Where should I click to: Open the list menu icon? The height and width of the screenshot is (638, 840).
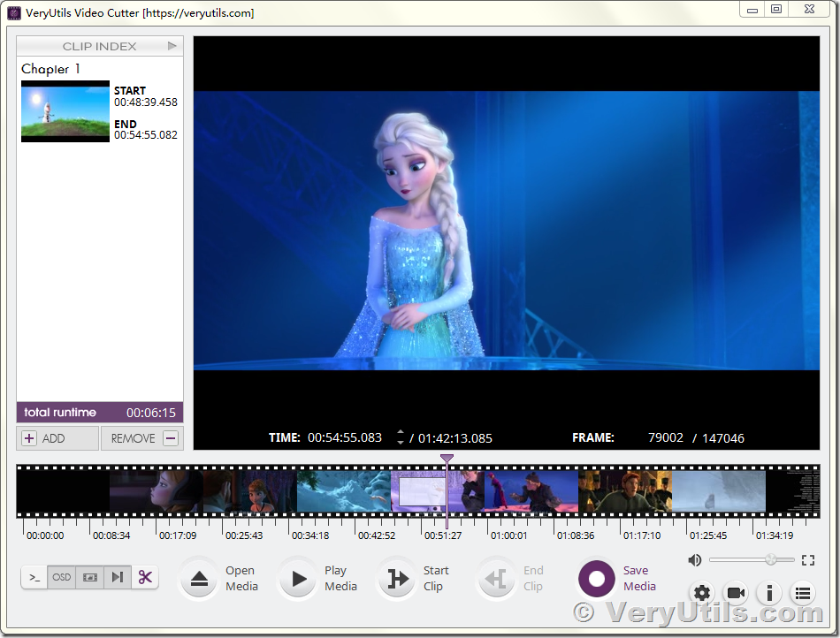pos(803,593)
